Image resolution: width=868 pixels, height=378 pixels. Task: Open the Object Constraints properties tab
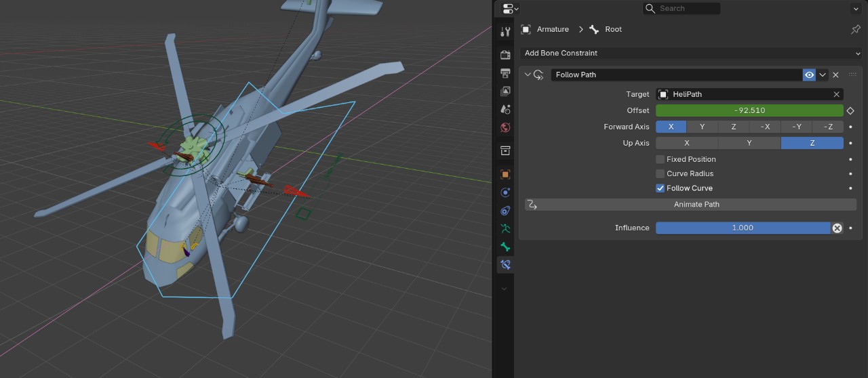coord(505,211)
